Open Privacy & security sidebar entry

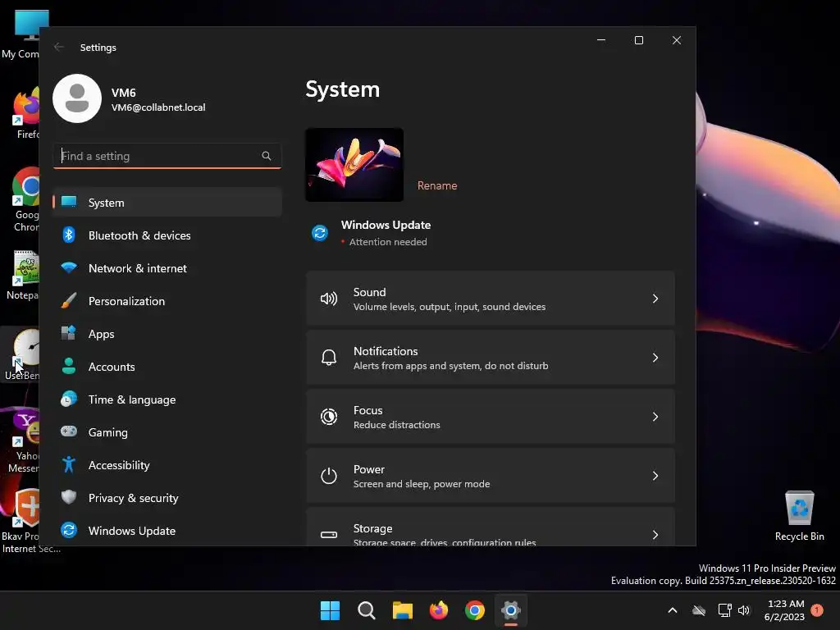click(x=167, y=498)
